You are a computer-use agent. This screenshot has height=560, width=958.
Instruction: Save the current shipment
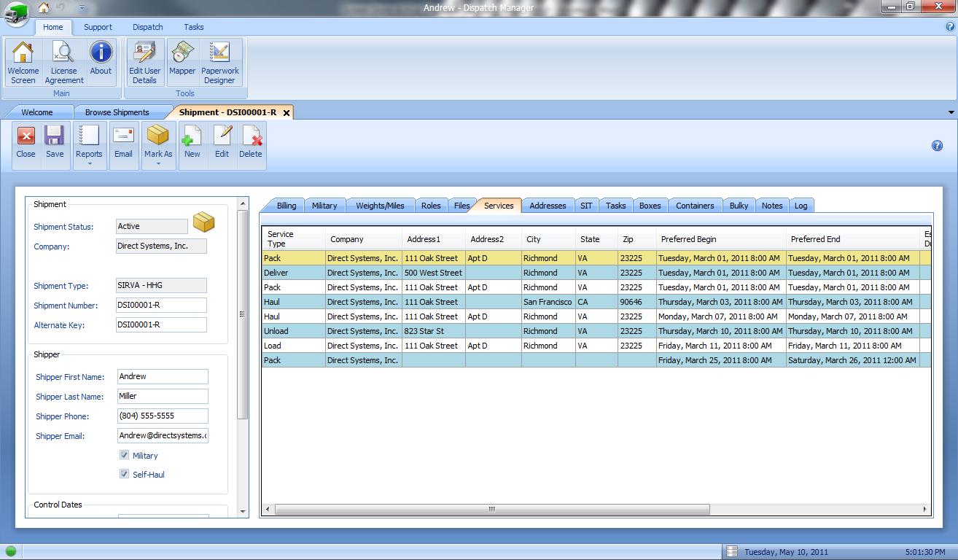click(55, 143)
